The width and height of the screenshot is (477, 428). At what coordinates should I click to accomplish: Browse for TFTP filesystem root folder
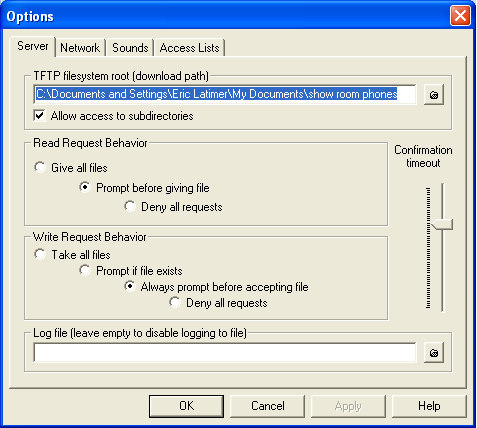434,95
